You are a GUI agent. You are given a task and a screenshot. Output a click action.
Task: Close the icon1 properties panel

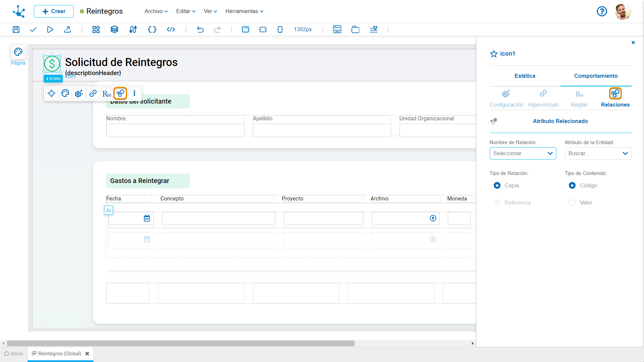pyautogui.click(x=633, y=43)
